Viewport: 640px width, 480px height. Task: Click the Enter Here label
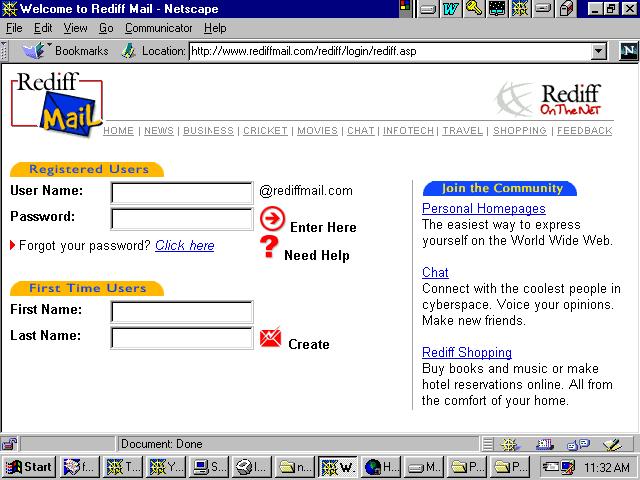[x=323, y=227]
